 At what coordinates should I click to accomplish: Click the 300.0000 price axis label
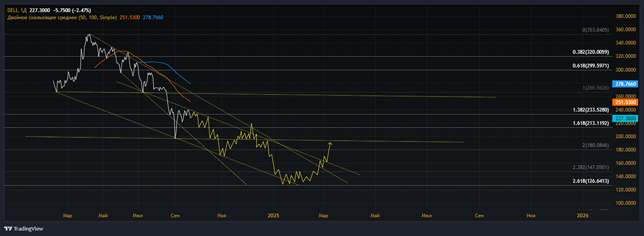[x=625, y=70]
